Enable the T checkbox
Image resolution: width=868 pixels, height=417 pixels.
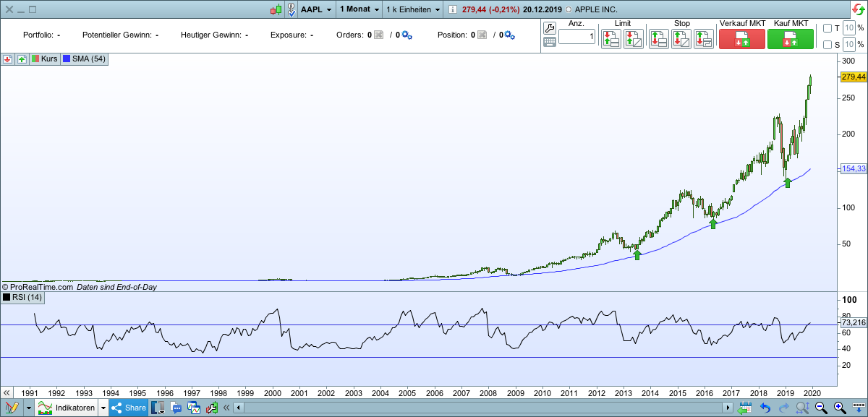point(827,28)
